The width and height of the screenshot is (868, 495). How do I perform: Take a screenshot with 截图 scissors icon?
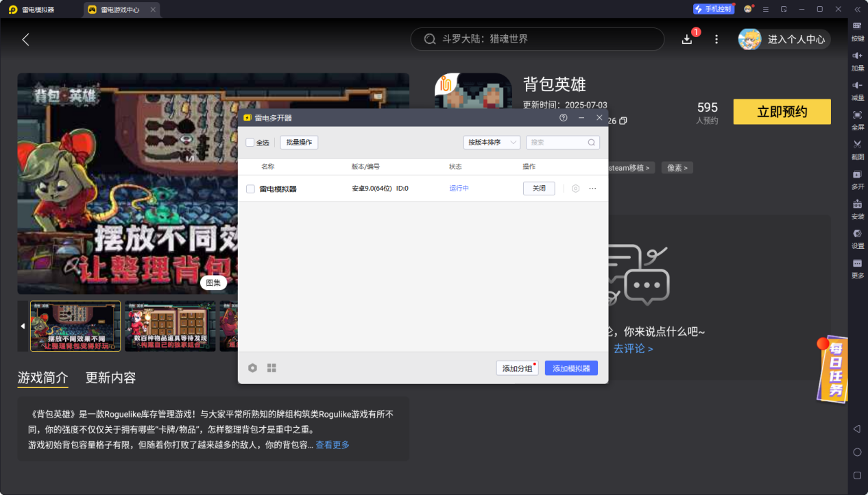(857, 149)
